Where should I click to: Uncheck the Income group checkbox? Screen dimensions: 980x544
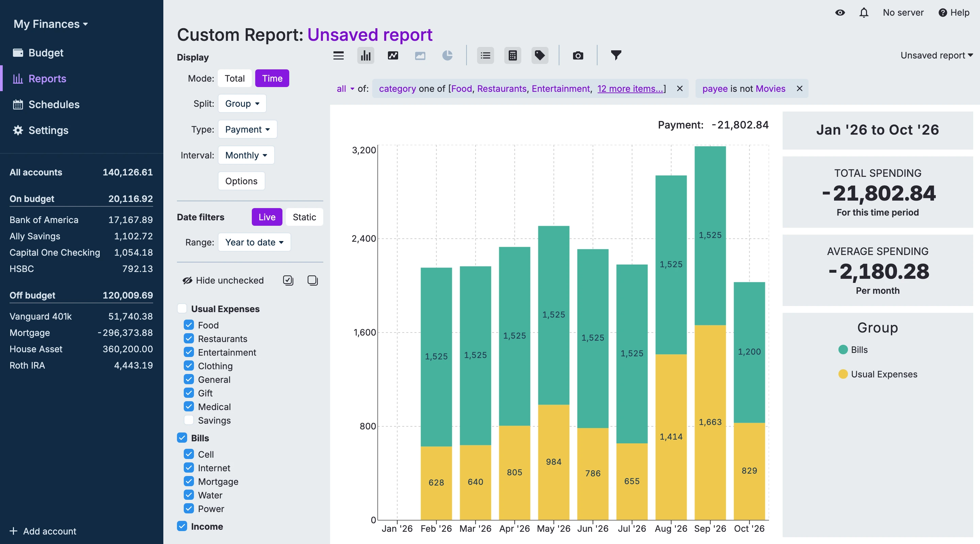coord(182,526)
